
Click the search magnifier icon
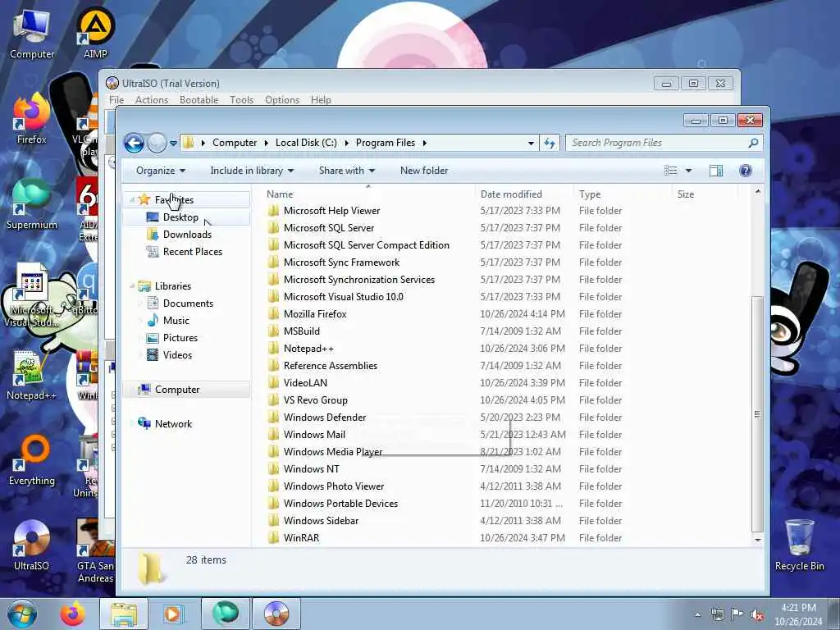pyautogui.click(x=753, y=143)
